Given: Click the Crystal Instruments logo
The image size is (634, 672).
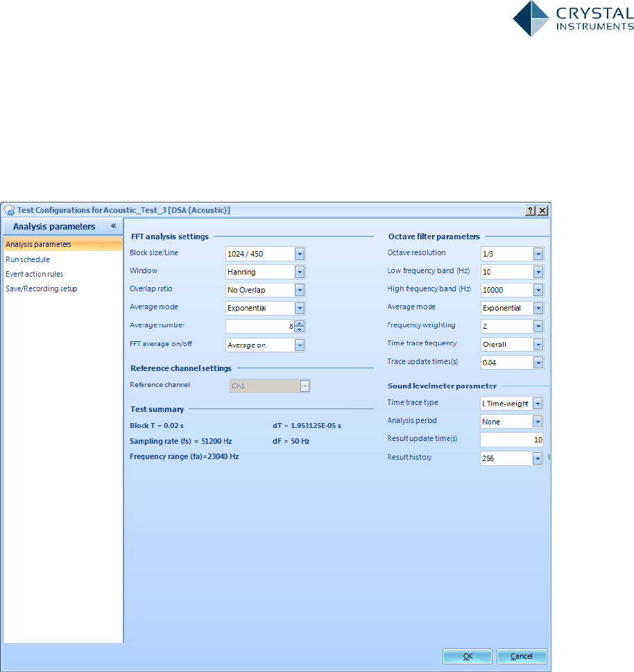Looking at the screenshot, I should pos(573,19).
